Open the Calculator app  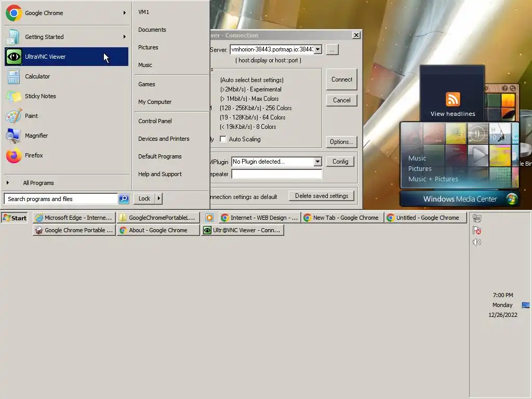tap(66, 76)
